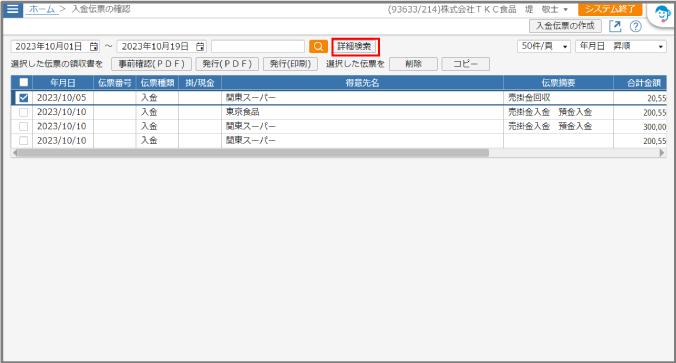Viewport: 676px width, 363px height.
Task: Click 合計金額 column header
Action: click(x=640, y=83)
